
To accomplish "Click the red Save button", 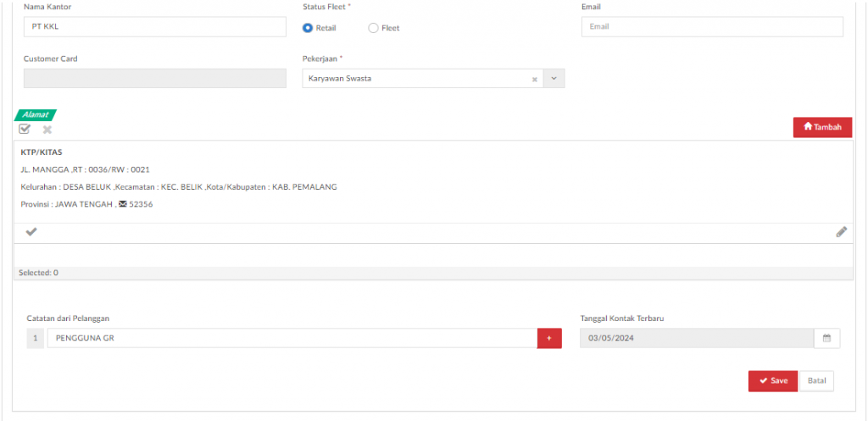I will [773, 380].
